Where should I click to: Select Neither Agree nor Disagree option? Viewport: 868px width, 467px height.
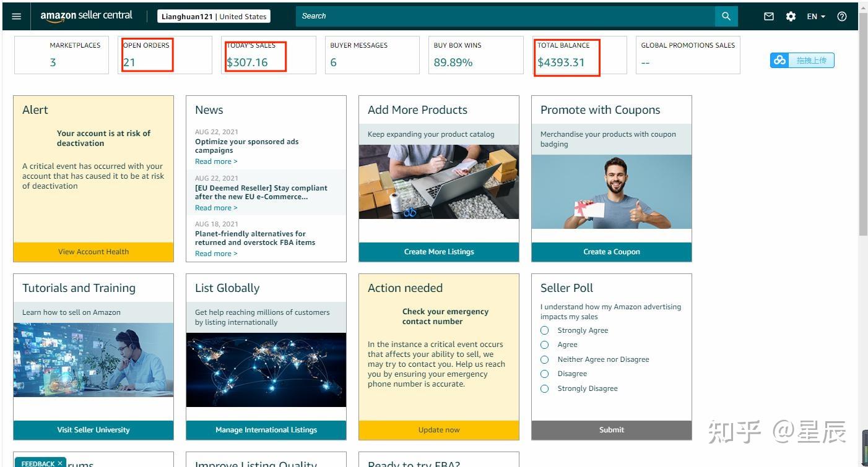(x=545, y=359)
